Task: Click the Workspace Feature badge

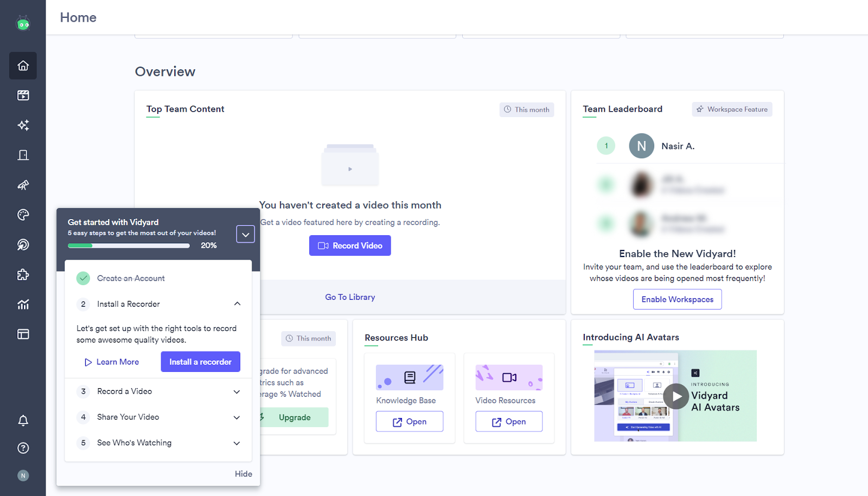Action: click(732, 109)
